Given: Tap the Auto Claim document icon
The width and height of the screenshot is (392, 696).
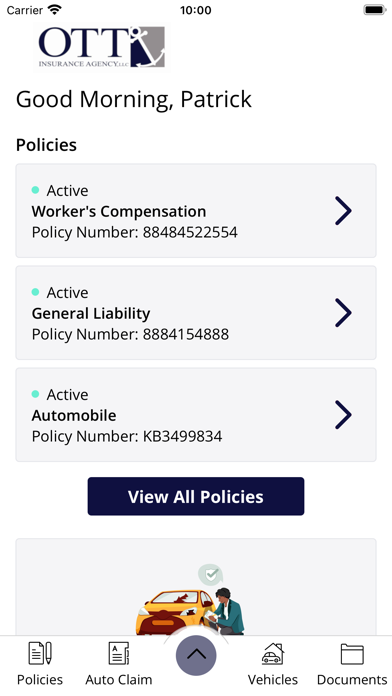Looking at the screenshot, I should click(119, 653).
